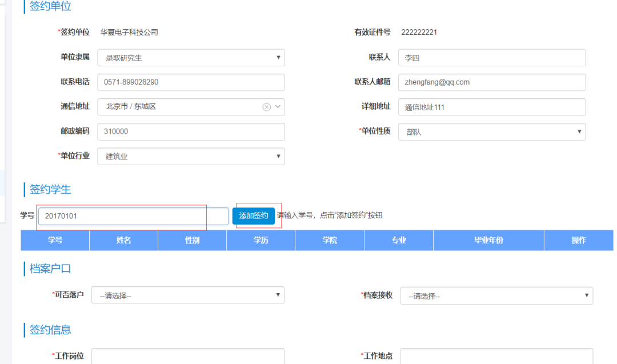Open the 可否落户 dropdown

(187, 295)
